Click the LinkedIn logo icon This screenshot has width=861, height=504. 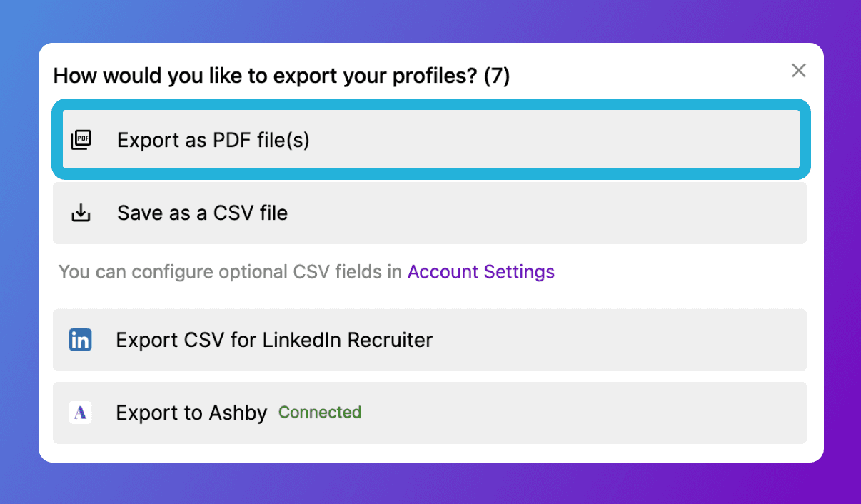(x=81, y=340)
